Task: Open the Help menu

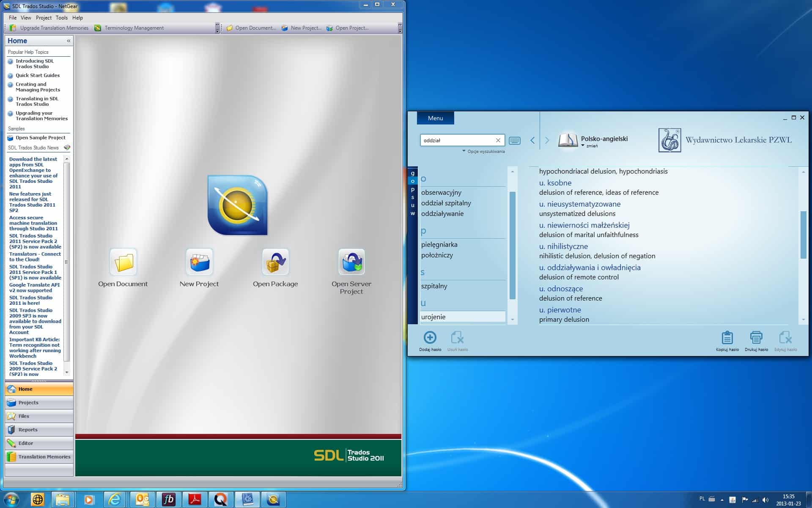Action: 77,18
